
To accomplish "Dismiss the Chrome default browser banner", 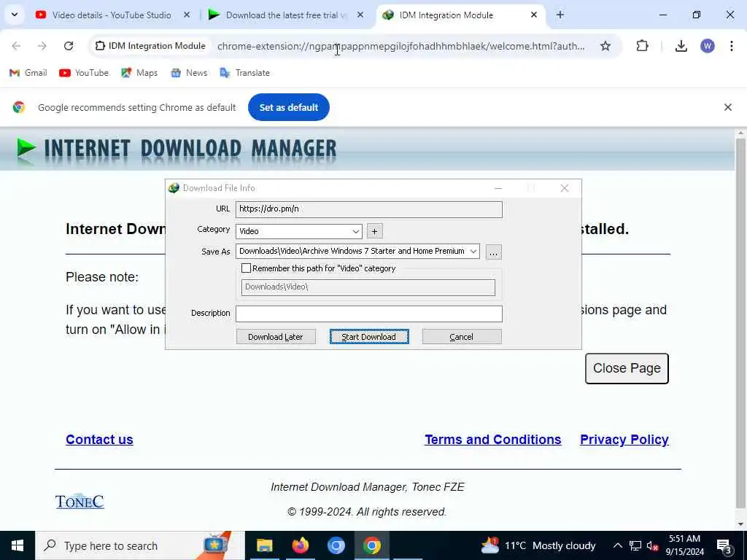I will click(x=727, y=107).
